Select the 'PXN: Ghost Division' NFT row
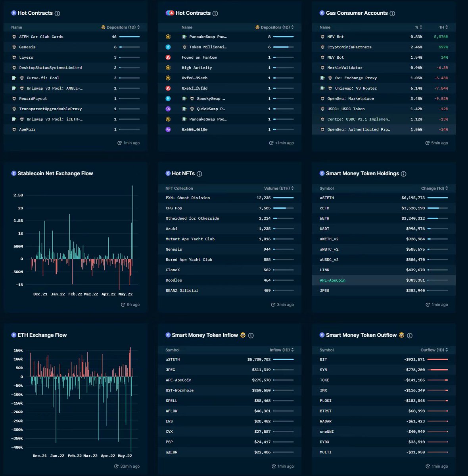The width and height of the screenshot is (468, 476). (x=229, y=198)
